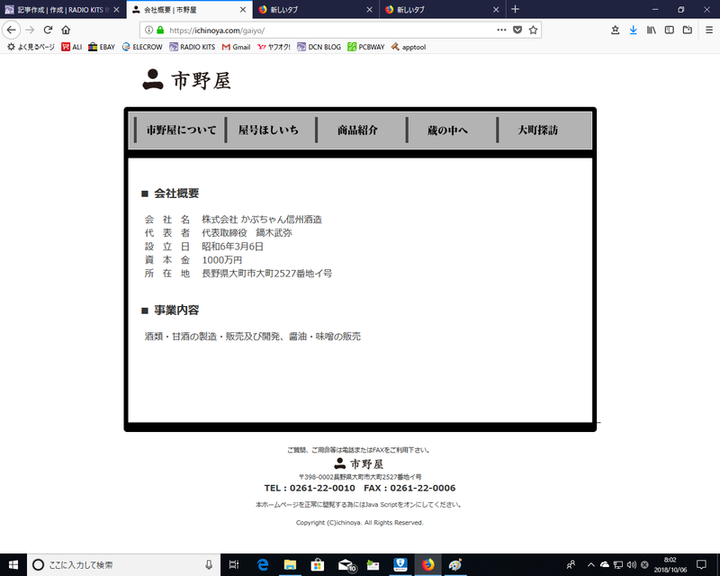Open page actions three-dot menu
Viewport: 720px width, 576px height.
tap(501, 30)
